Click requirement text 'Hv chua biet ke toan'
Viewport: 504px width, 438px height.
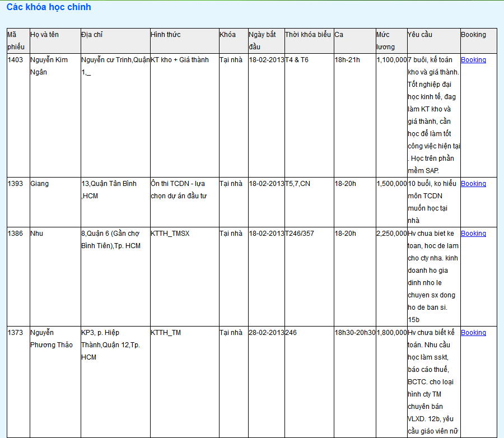point(433,240)
